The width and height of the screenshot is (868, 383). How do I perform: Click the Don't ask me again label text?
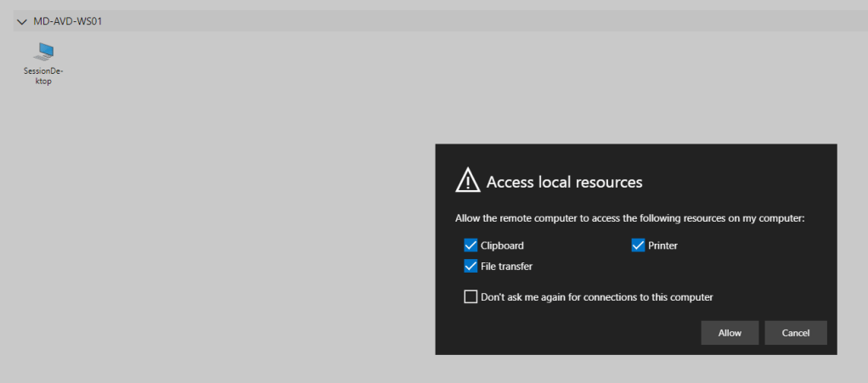[x=596, y=297]
